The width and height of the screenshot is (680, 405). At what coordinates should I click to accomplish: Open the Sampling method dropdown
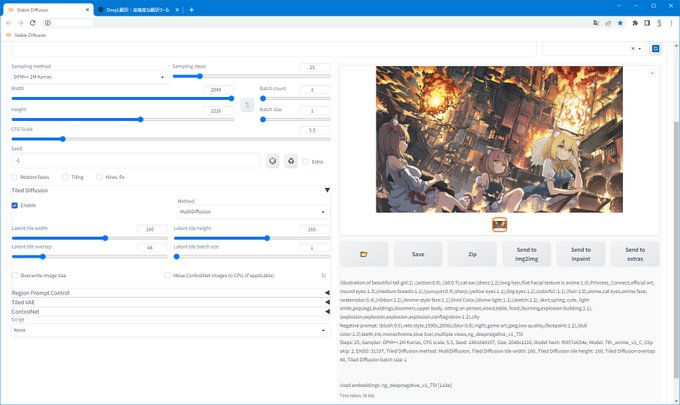coord(90,77)
